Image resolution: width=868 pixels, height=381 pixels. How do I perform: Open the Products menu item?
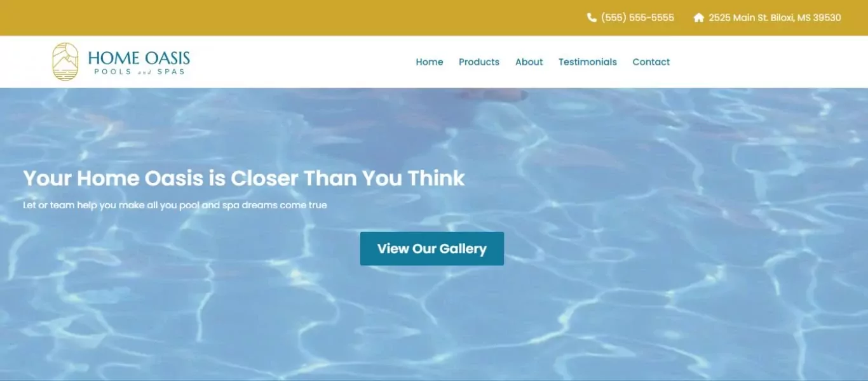pyautogui.click(x=479, y=62)
